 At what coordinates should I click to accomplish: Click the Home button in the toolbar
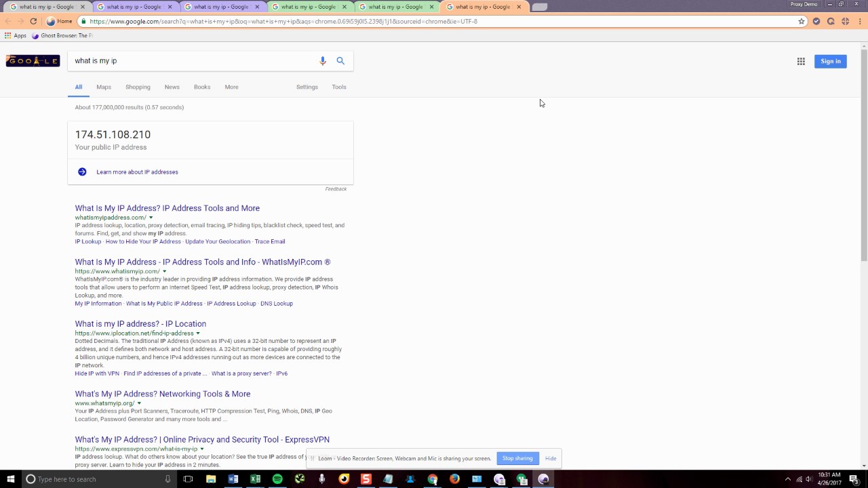[x=59, y=21]
